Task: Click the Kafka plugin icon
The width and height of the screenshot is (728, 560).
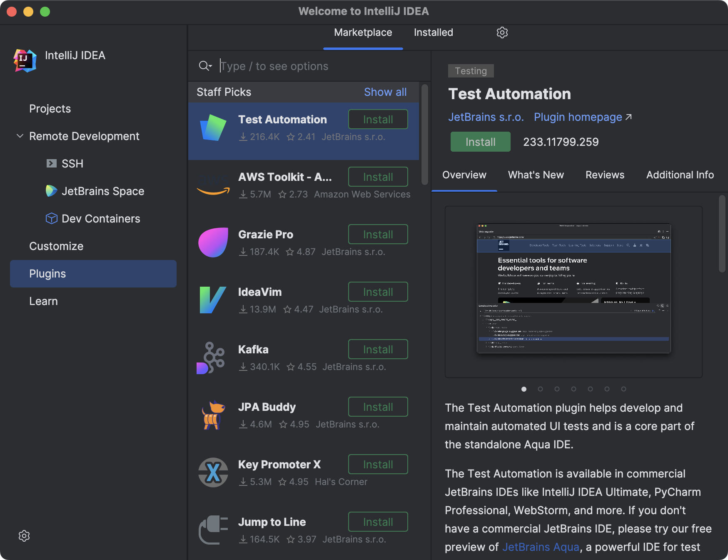Action: (x=211, y=358)
